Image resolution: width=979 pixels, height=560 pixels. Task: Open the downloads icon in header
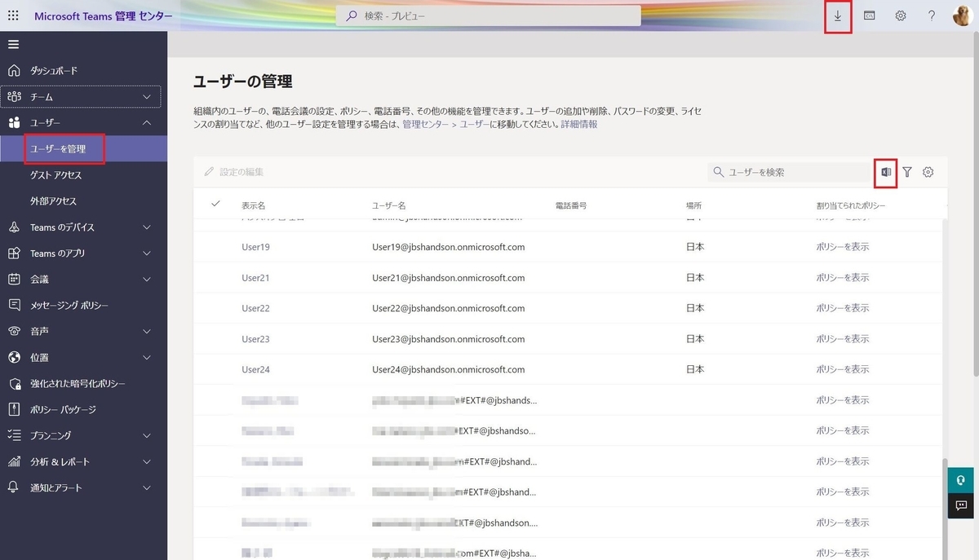[838, 15]
